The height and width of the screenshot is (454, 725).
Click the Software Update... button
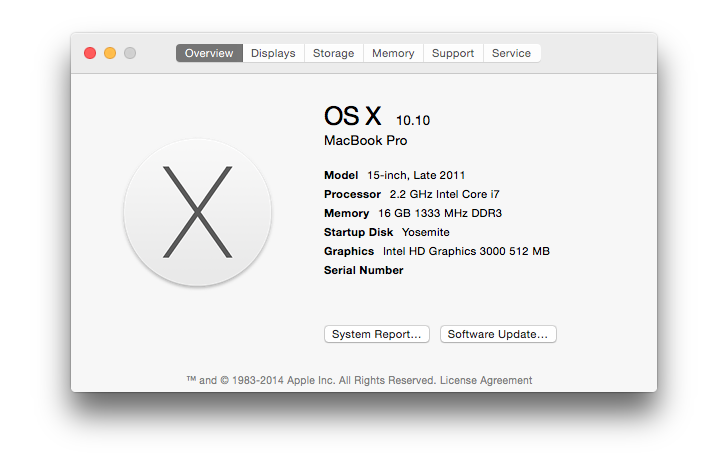click(498, 334)
